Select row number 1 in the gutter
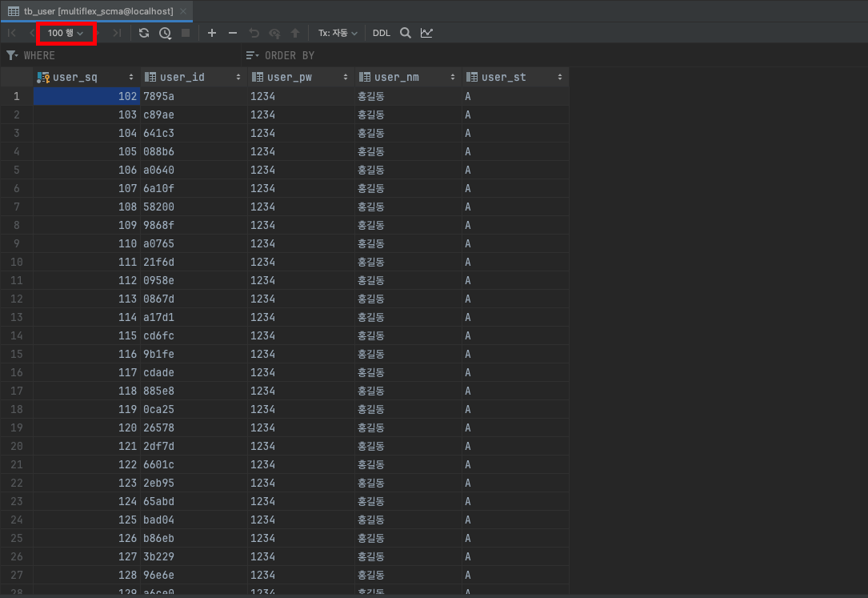The image size is (868, 598). (17, 96)
